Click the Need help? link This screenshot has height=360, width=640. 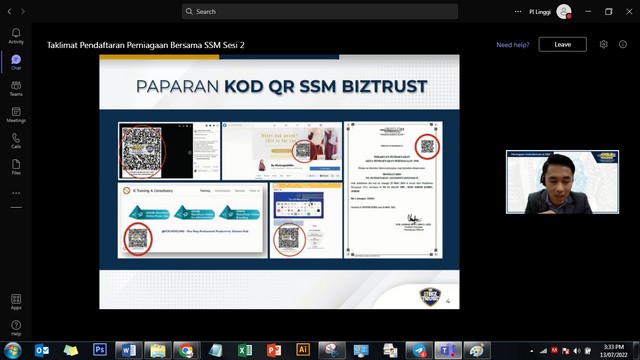pos(513,45)
